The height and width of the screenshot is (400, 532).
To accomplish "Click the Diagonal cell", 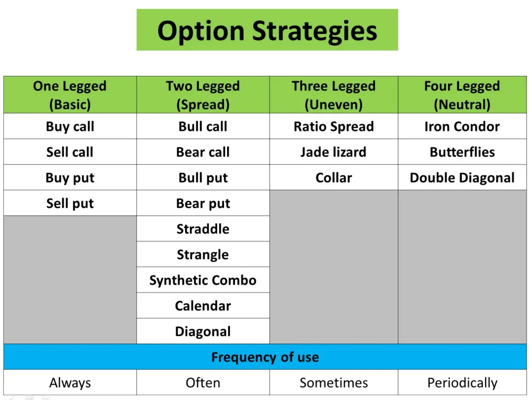I will point(203,331).
